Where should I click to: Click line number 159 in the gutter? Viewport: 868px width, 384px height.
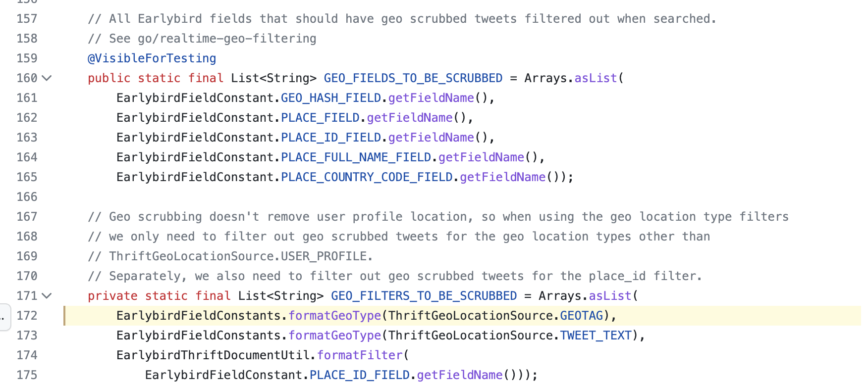(x=27, y=58)
